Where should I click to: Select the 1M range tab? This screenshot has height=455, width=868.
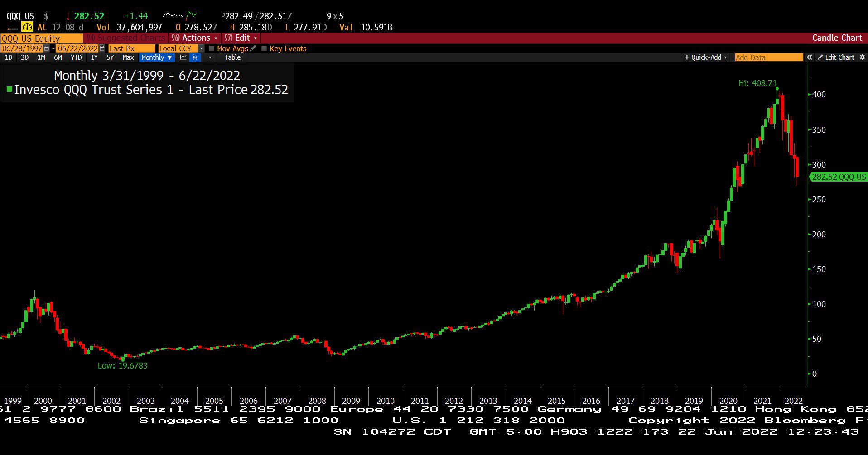coord(41,57)
